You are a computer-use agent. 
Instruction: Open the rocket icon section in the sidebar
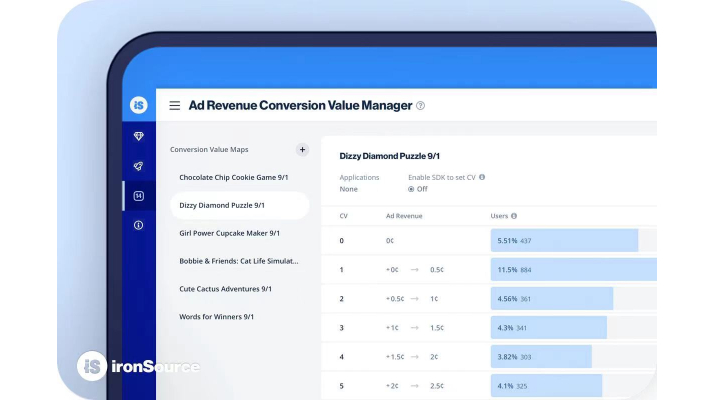tap(139, 166)
